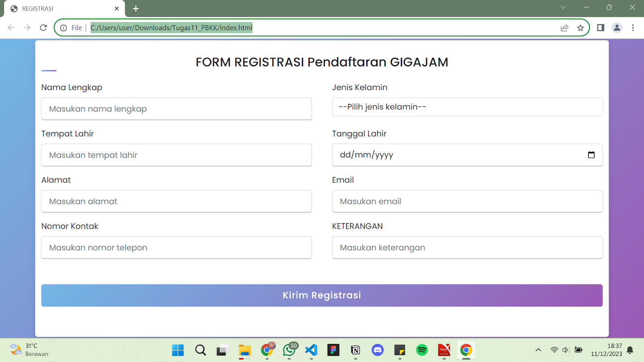Click the Jenis Kelamin label

click(x=360, y=87)
